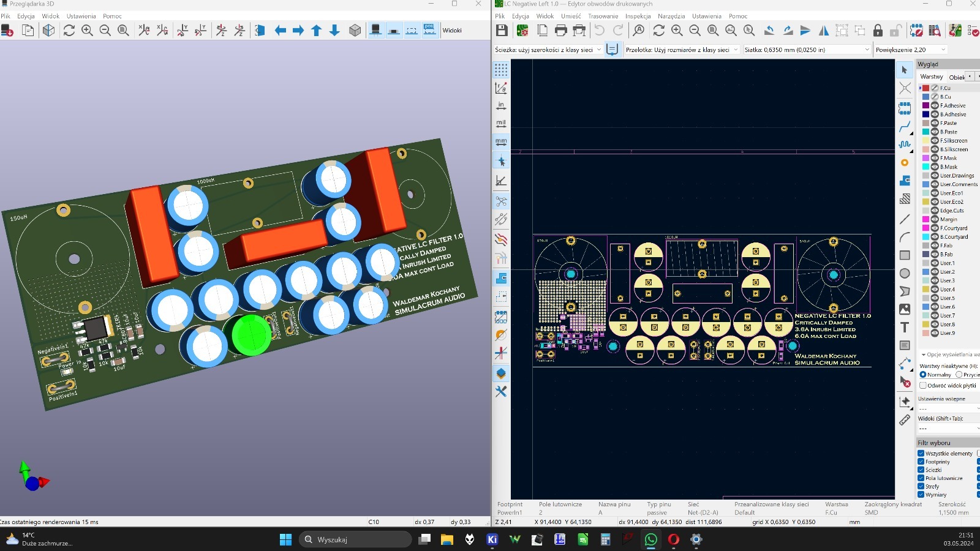Activate the local ratsnest tool
Screen dimensions: 980x551
pyautogui.click(x=905, y=88)
